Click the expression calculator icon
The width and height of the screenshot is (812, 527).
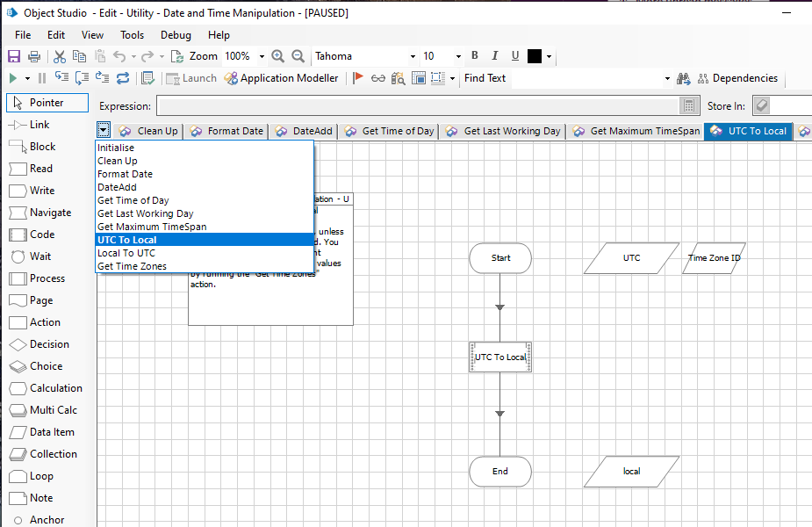point(690,106)
